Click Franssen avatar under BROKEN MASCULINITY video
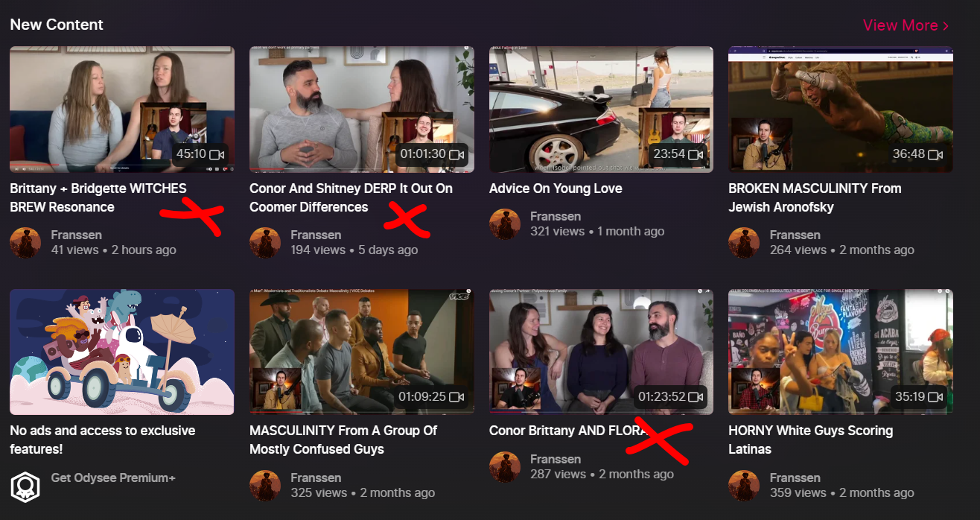980x520 pixels. click(744, 243)
